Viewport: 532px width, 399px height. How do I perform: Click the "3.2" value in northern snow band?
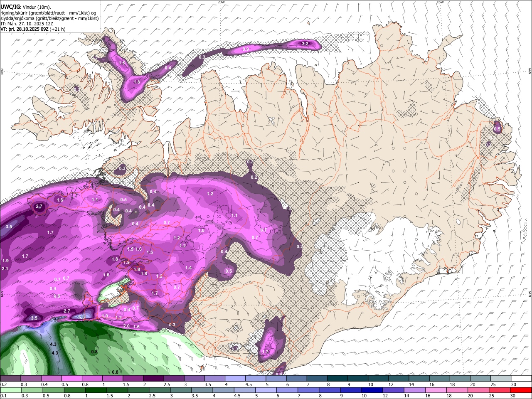click(305, 44)
